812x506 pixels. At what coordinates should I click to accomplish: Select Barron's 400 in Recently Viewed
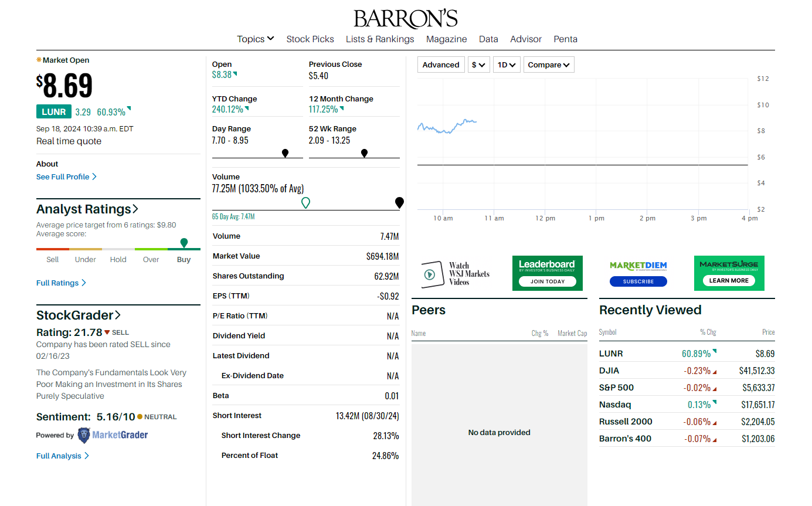click(625, 439)
